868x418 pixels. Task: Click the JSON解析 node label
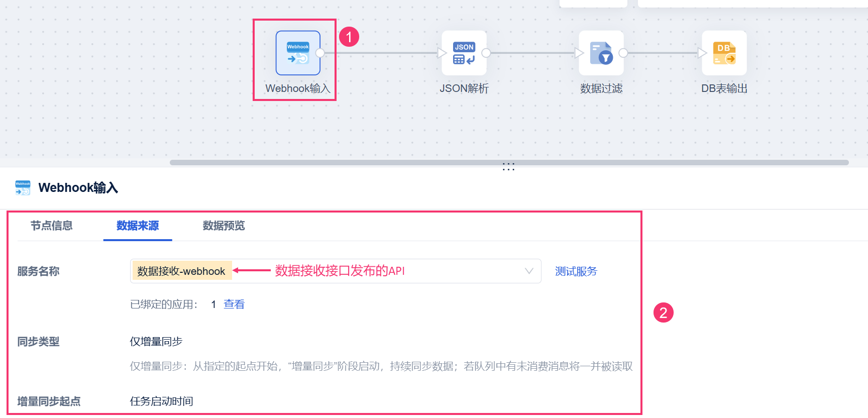(464, 88)
